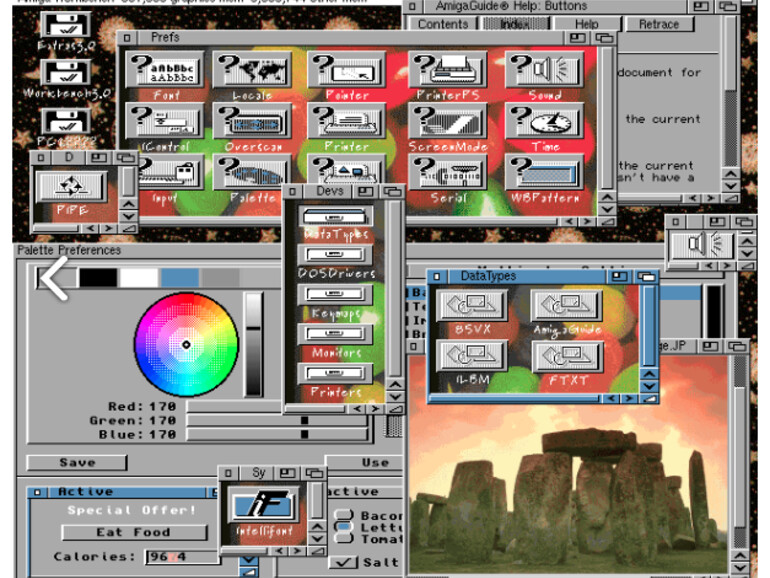Click the Eat Food button
Image resolution: width=770 pixels, height=578 pixels.
coord(134,532)
